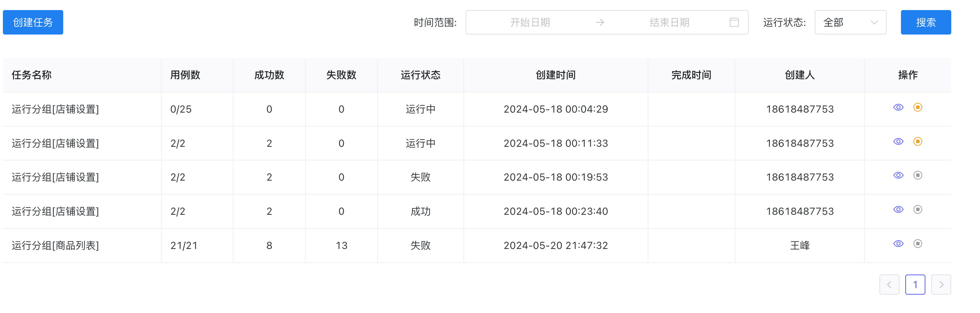Click the timestamp 2024-05-20 21:47:32
980x313 pixels.
(x=555, y=246)
